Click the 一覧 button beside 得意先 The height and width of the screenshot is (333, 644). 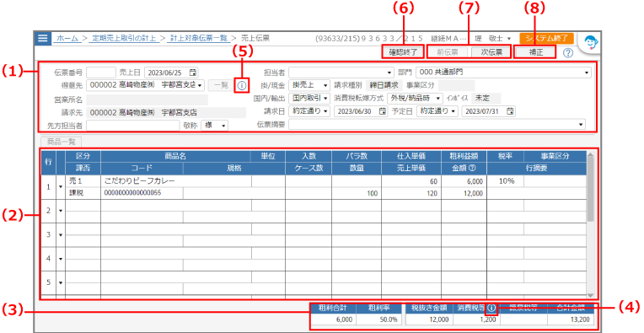click(221, 85)
